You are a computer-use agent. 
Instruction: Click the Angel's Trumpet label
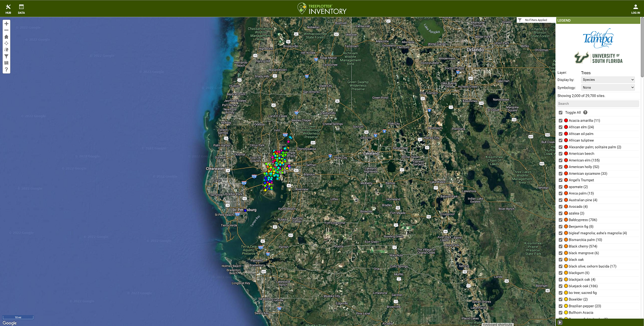tap(581, 180)
